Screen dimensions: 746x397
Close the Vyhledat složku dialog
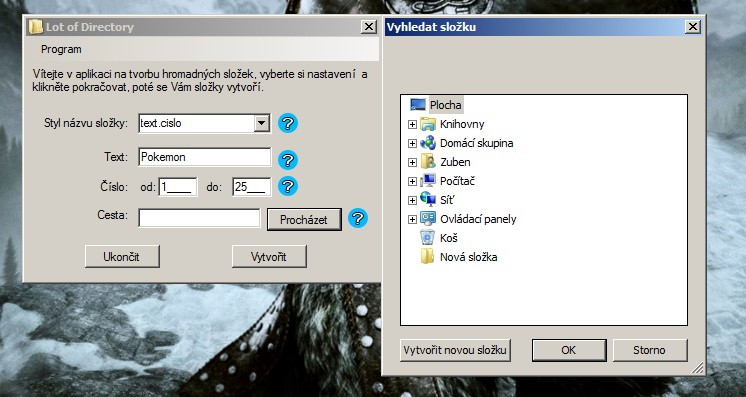click(x=693, y=27)
